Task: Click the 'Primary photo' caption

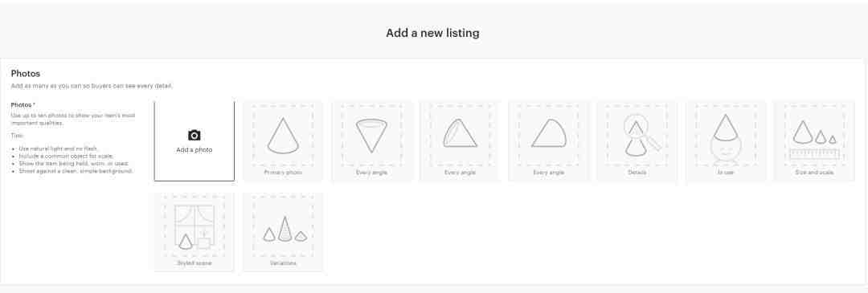Action: pos(283,173)
